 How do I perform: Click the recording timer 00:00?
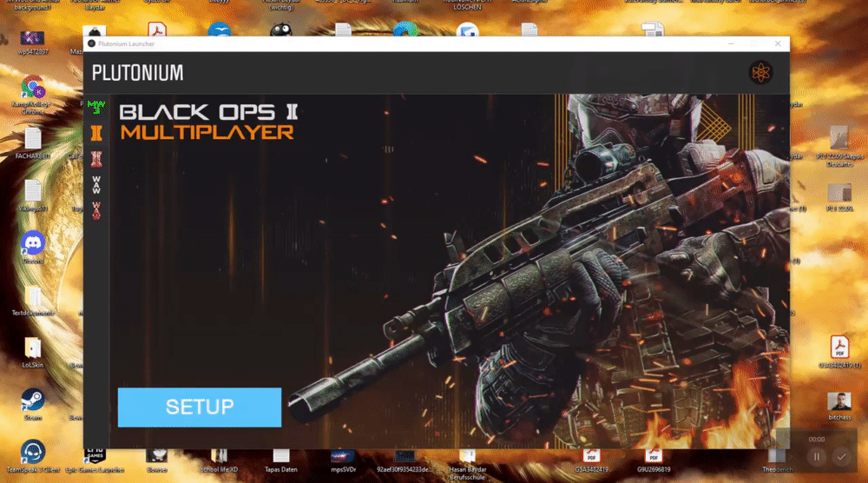(817, 440)
